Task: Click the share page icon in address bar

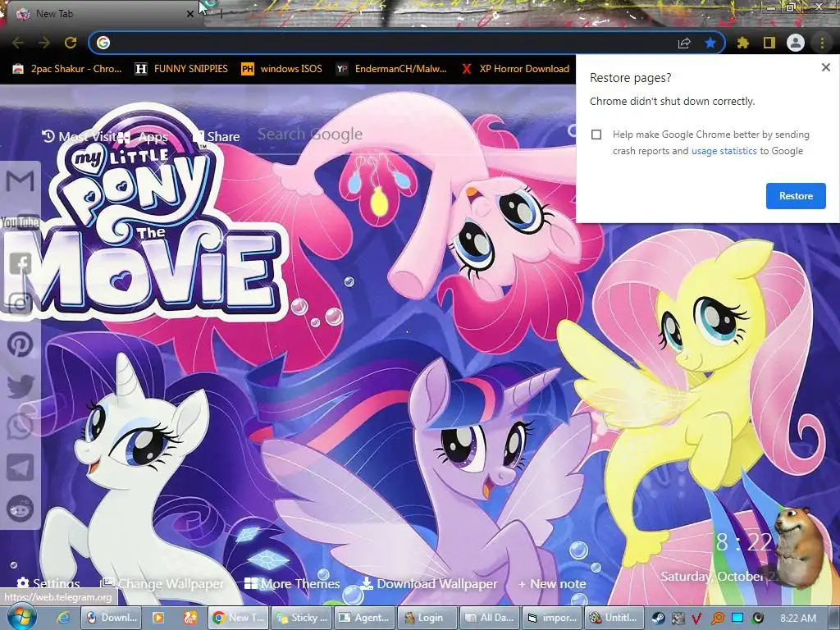Action: (684, 43)
